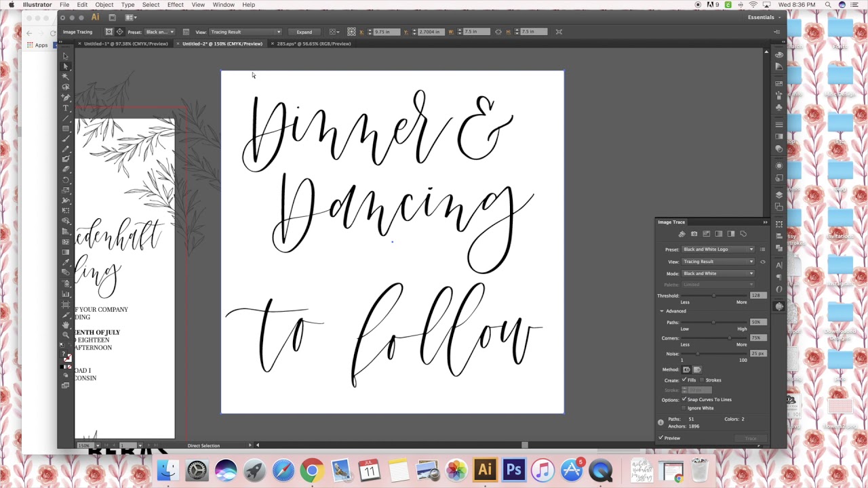868x488 pixels.
Task: Choose High Color preset icon in Image Trace
Action: [x=694, y=234]
